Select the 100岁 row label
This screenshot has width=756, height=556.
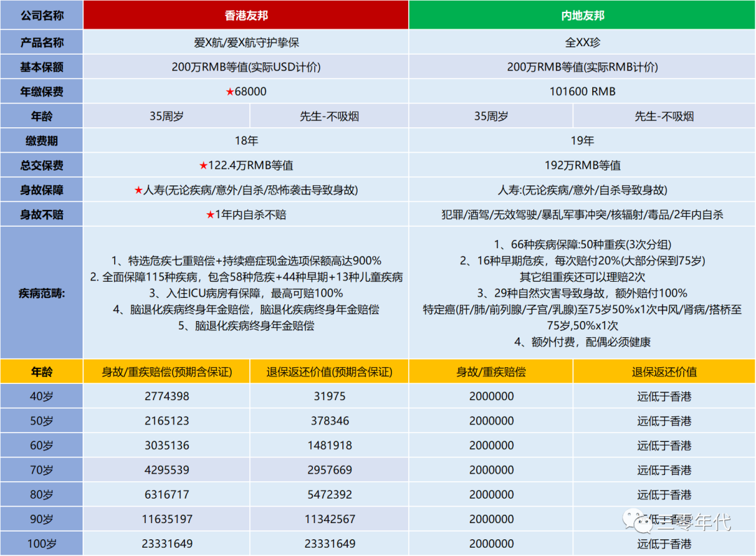(x=42, y=543)
